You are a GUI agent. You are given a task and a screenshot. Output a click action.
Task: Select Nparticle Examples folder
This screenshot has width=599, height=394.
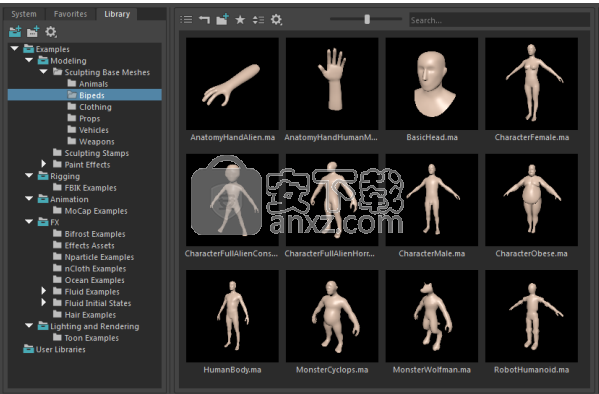pyautogui.click(x=94, y=257)
